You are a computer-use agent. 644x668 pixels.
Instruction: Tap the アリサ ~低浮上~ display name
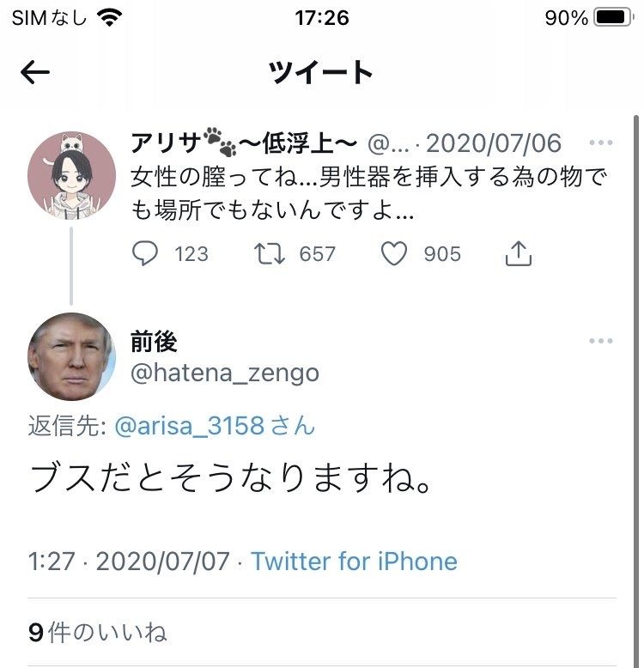click(x=243, y=143)
